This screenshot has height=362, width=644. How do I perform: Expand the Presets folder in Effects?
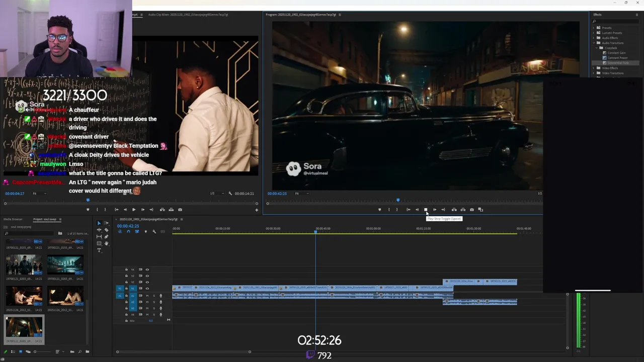tap(594, 28)
